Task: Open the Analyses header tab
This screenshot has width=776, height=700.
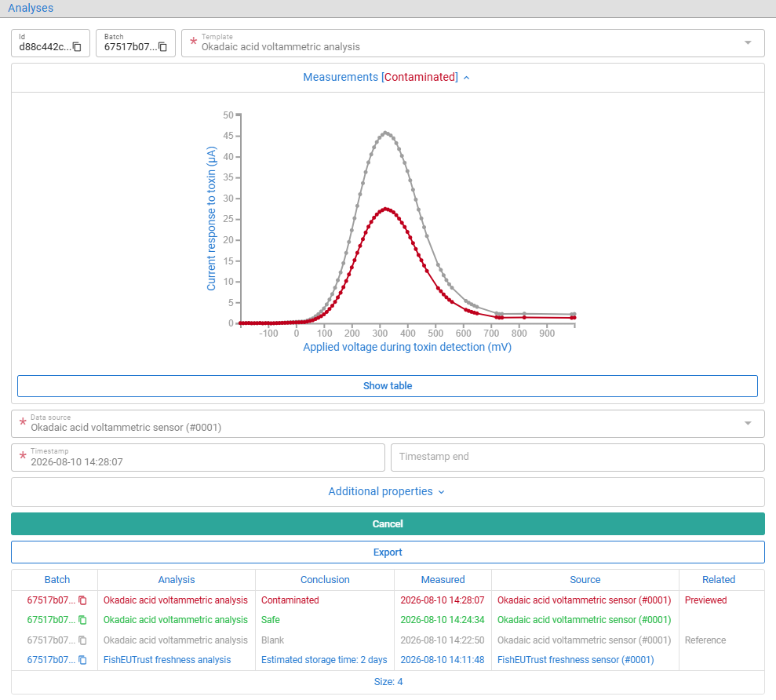Action: (31, 8)
